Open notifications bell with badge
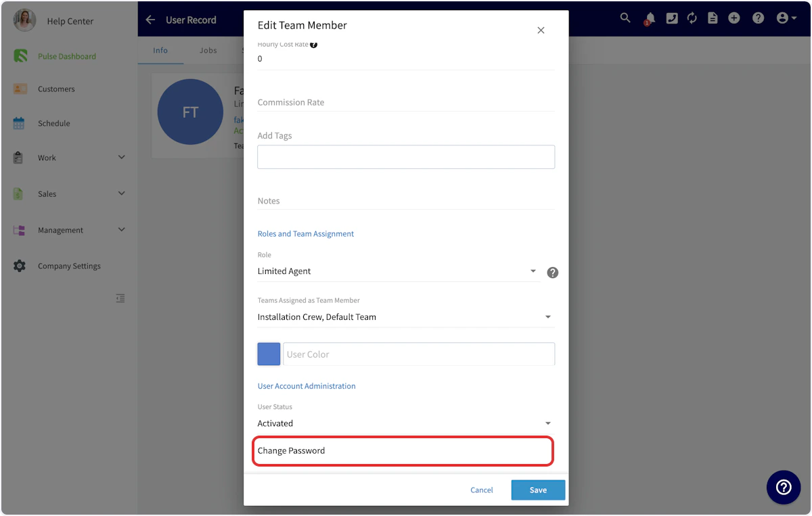Viewport: 812px width, 516px height. click(650, 19)
